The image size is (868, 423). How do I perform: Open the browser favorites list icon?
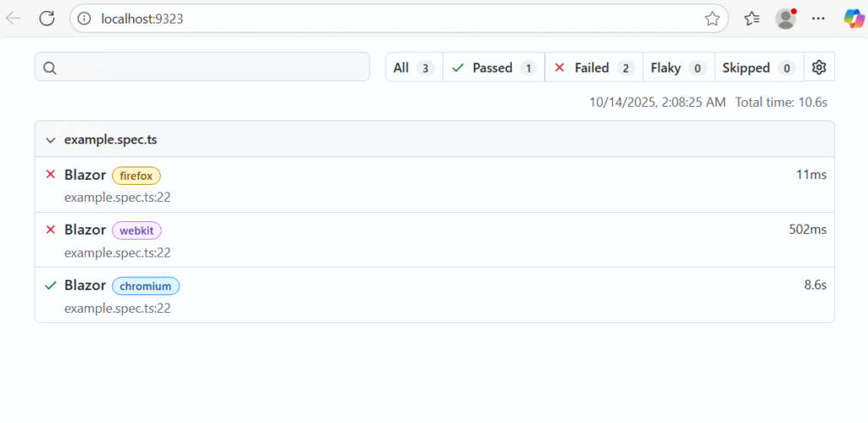tap(752, 18)
